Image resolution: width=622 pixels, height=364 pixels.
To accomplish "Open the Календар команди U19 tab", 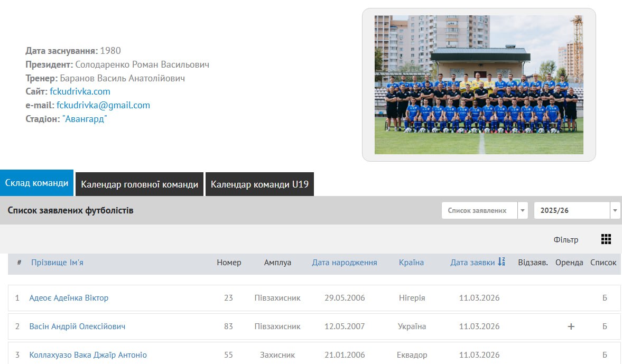I will pos(259,184).
